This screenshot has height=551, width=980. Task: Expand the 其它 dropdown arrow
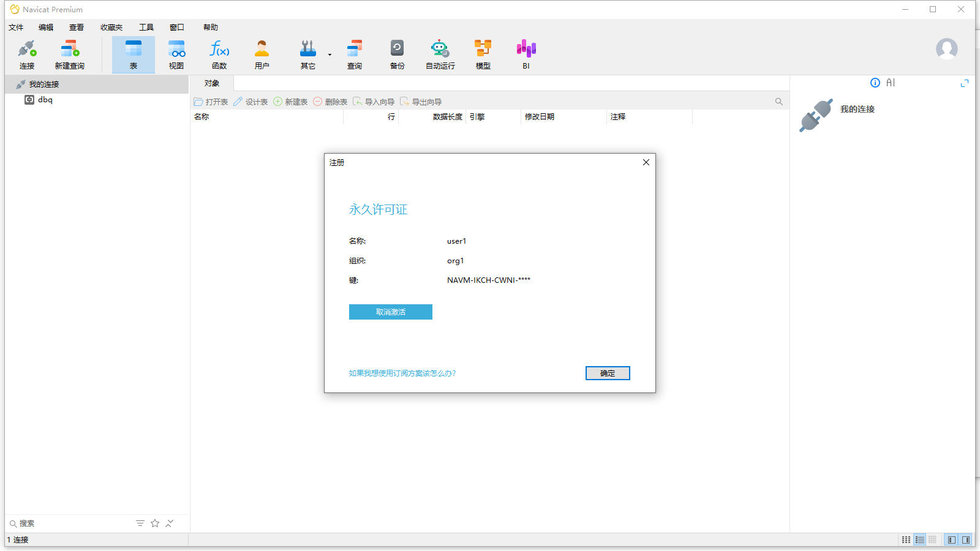click(330, 54)
